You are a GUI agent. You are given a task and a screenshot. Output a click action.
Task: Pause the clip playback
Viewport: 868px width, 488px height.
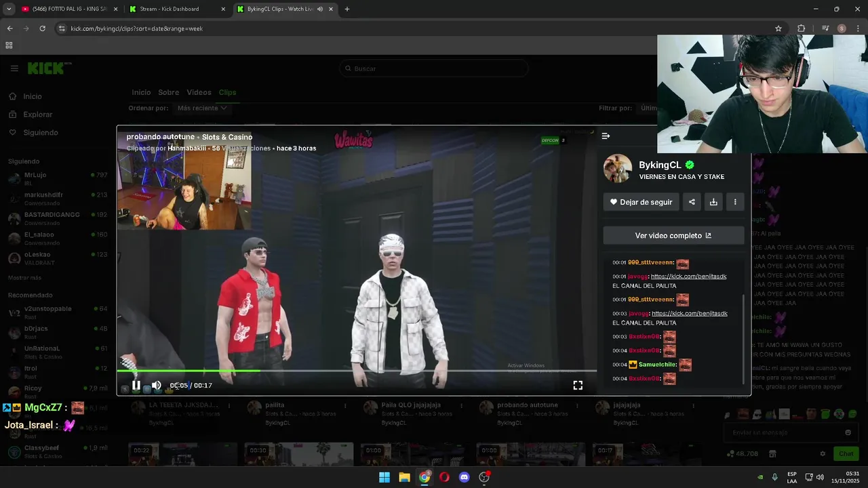(x=136, y=385)
